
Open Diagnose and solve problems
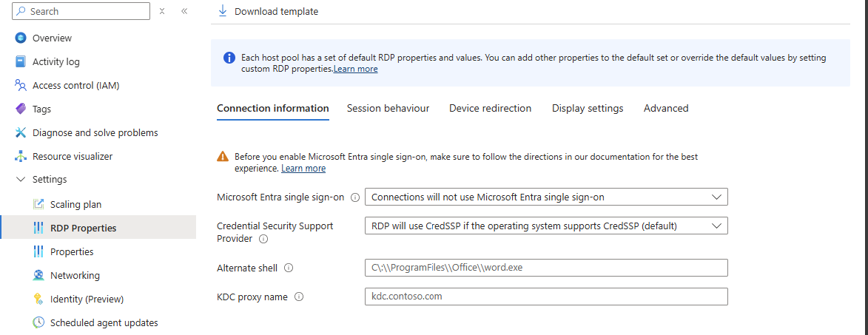pos(95,132)
